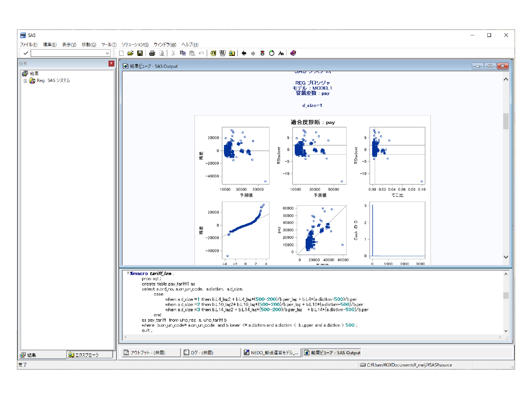
Task: Switch to ログ - (無題) window tab
Action: pos(211,352)
